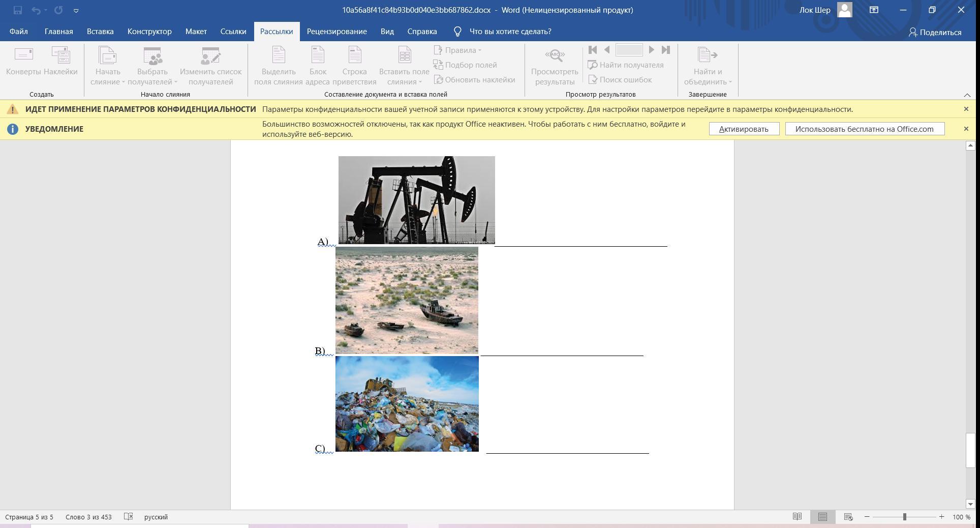Go to first record arrow
The height and width of the screenshot is (528, 980).
coord(593,50)
